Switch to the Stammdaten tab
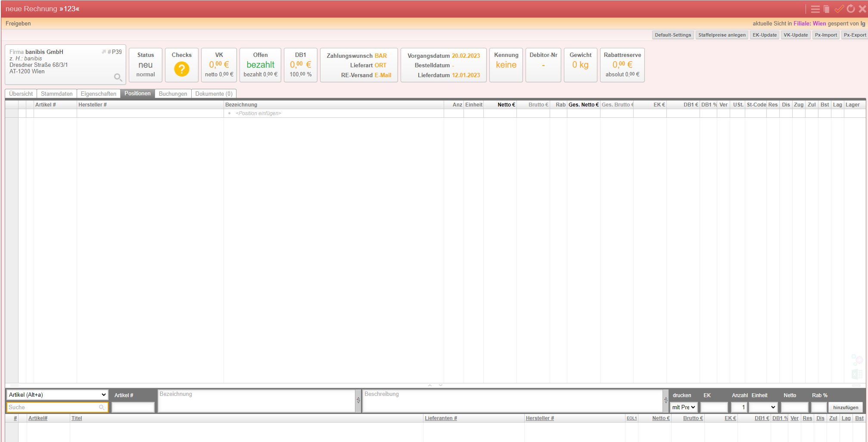 pos(56,94)
